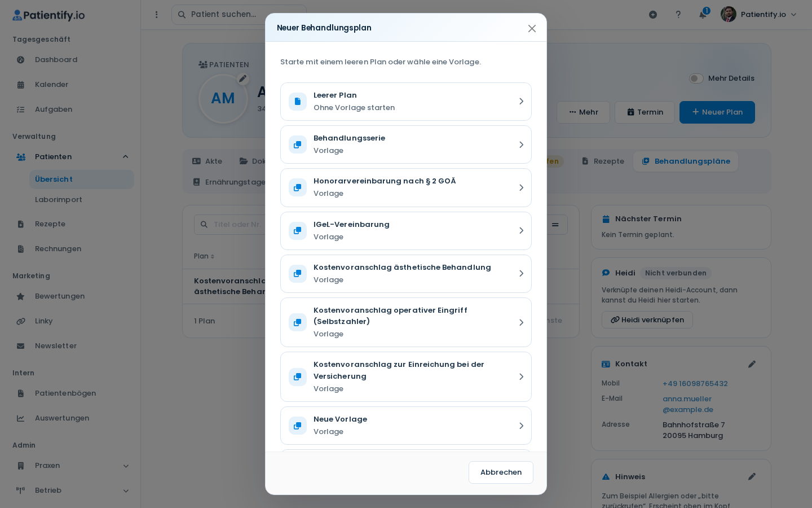Image resolution: width=812 pixels, height=508 pixels.
Task: Click the help question mark icon
Action: (678, 15)
